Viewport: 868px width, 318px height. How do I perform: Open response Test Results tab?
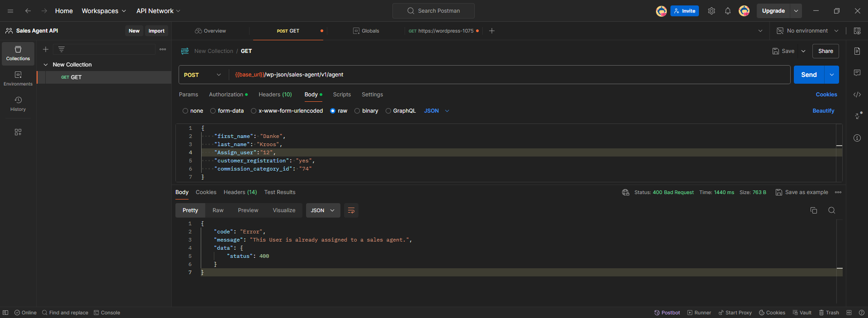tap(280, 192)
